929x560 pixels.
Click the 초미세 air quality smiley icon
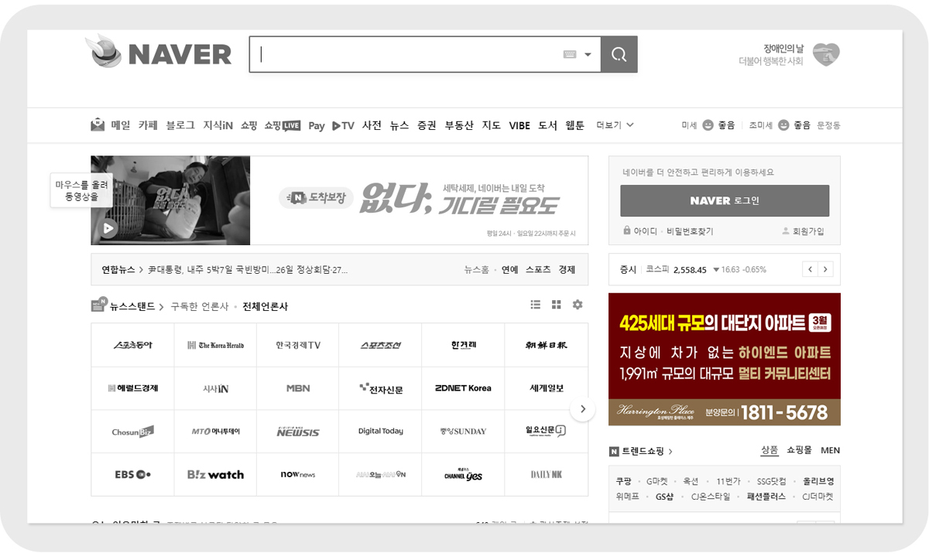coord(783,125)
